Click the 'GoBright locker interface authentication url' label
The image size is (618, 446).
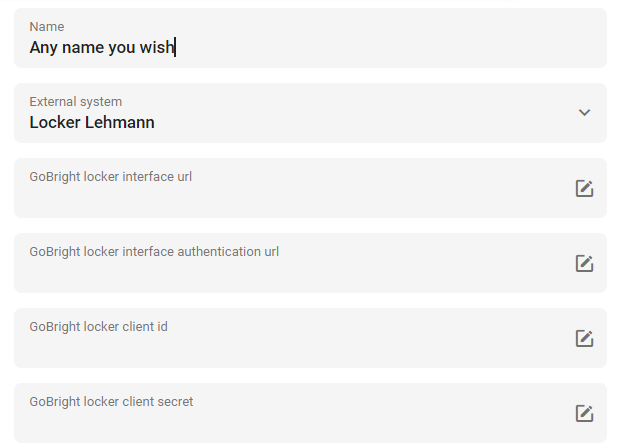pos(154,251)
